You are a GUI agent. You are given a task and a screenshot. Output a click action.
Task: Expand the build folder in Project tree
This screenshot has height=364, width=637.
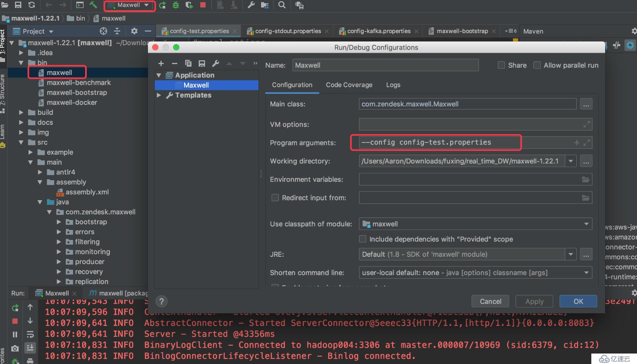(21, 112)
